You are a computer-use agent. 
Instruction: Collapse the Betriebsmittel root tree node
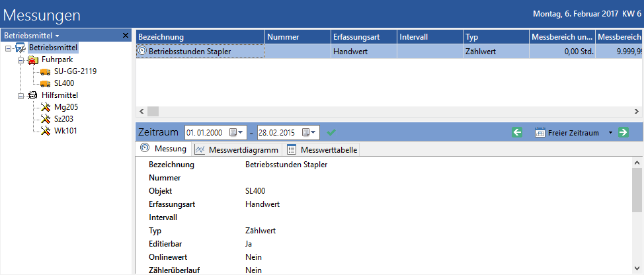[9, 48]
